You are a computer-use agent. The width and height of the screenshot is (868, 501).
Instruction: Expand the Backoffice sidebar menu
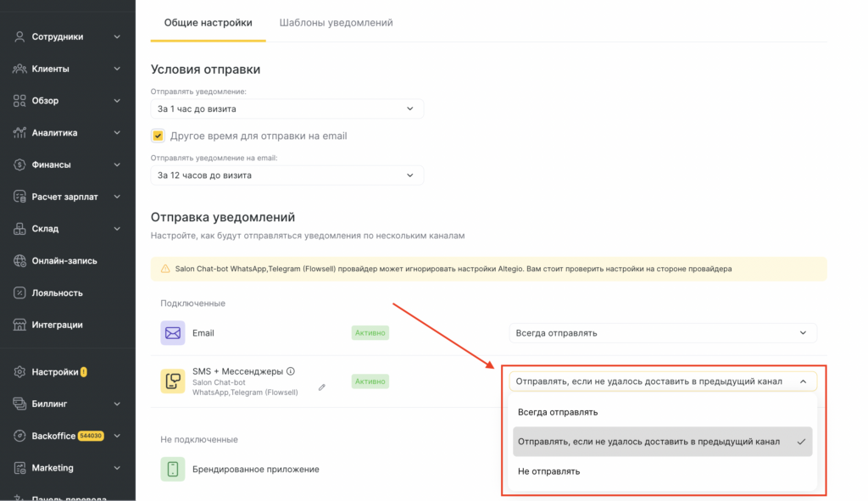point(68,436)
